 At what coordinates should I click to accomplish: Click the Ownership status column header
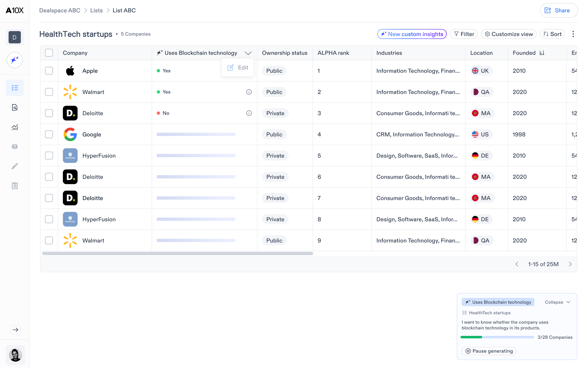285,53
